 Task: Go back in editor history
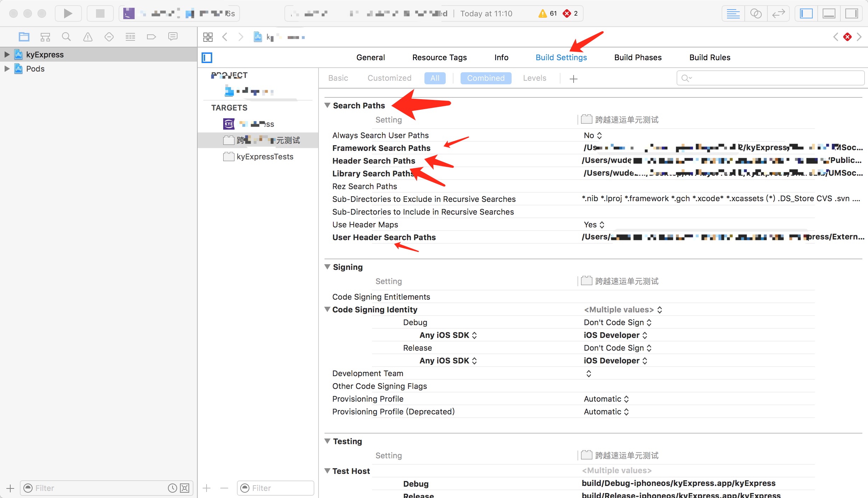(x=225, y=37)
